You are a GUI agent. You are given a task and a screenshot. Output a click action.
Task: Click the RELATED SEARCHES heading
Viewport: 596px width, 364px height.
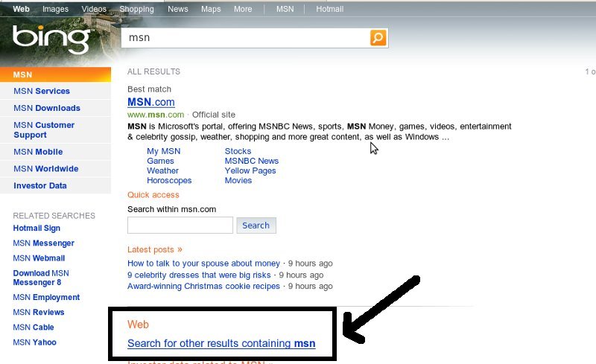[x=54, y=216]
